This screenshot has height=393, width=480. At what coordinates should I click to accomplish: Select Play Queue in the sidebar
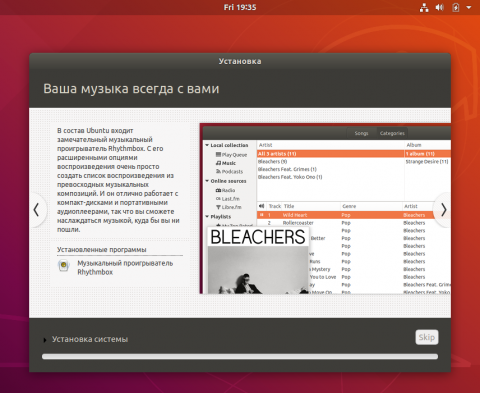coord(231,155)
